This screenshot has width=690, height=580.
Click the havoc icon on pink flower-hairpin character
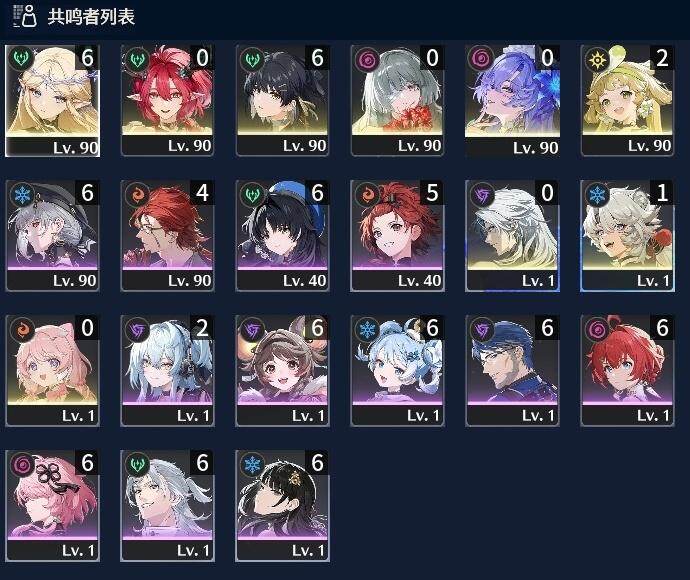click(x=22, y=464)
